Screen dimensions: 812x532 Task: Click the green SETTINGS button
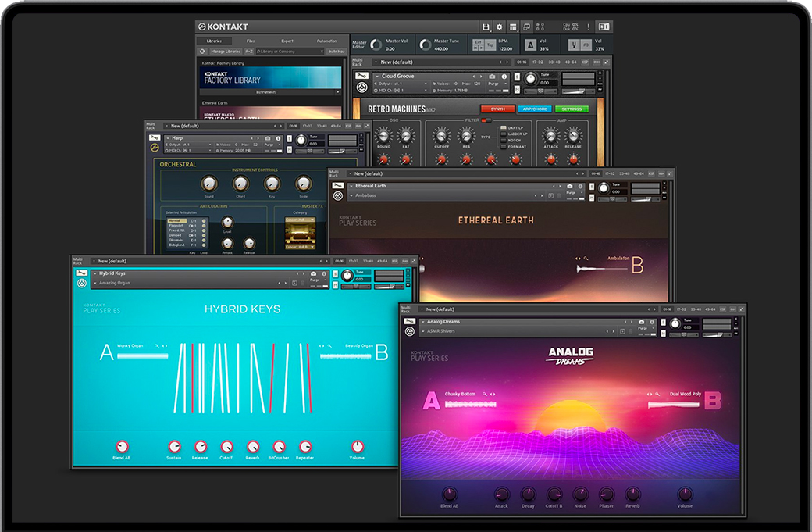pos(572,109)
